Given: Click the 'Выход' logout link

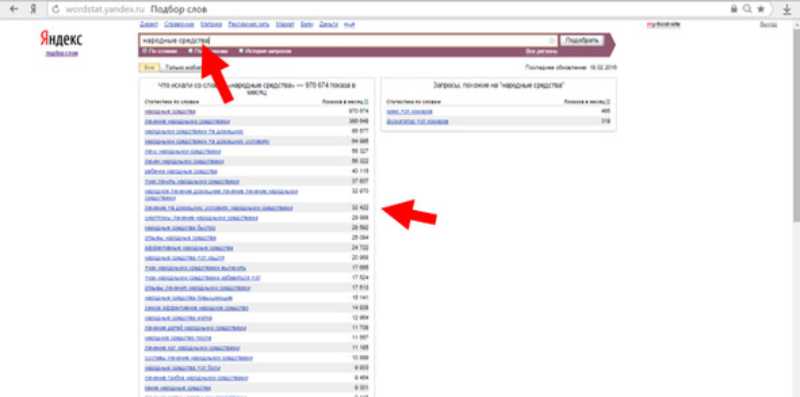Looking at the screenshot, I should click(x=768, y=24).
